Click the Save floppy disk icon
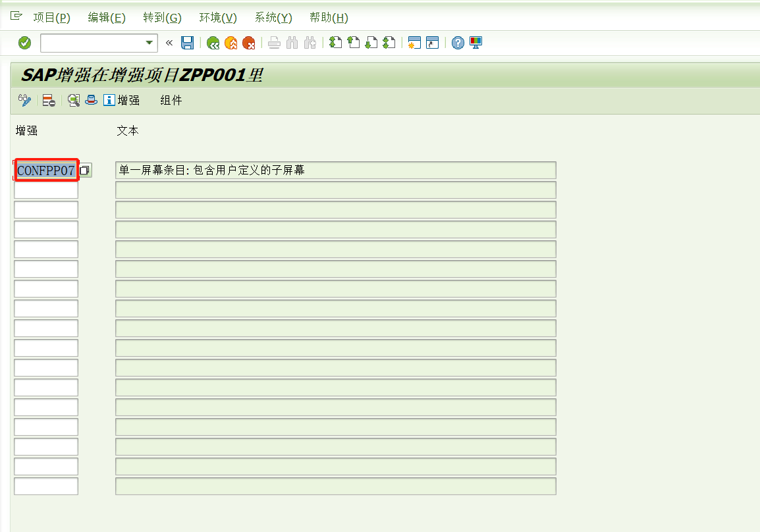760x532 pixels. coord(187,43)
